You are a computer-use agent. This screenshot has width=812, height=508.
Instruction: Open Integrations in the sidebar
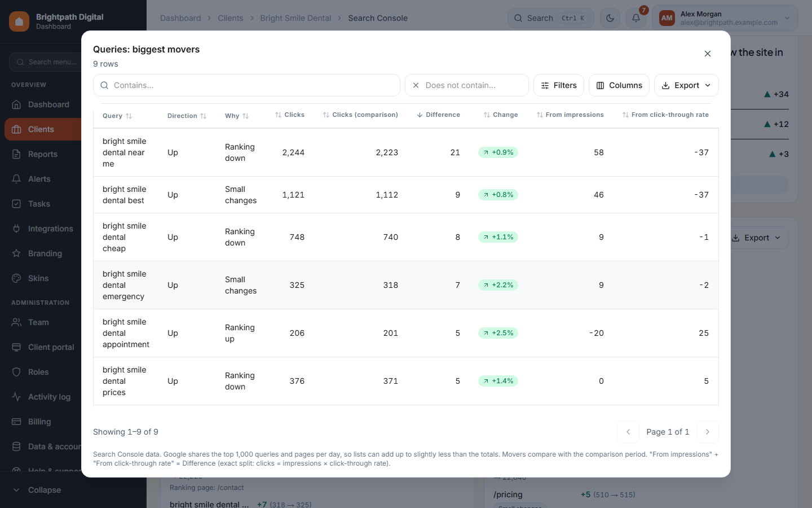pyautogui.click(x=43, y=229)
